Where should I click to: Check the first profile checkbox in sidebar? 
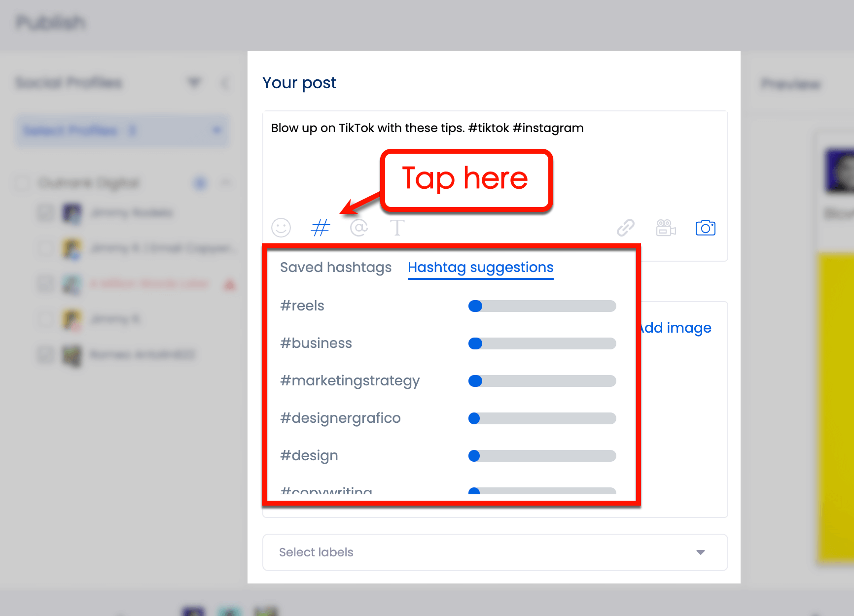(x=45, y=213)
